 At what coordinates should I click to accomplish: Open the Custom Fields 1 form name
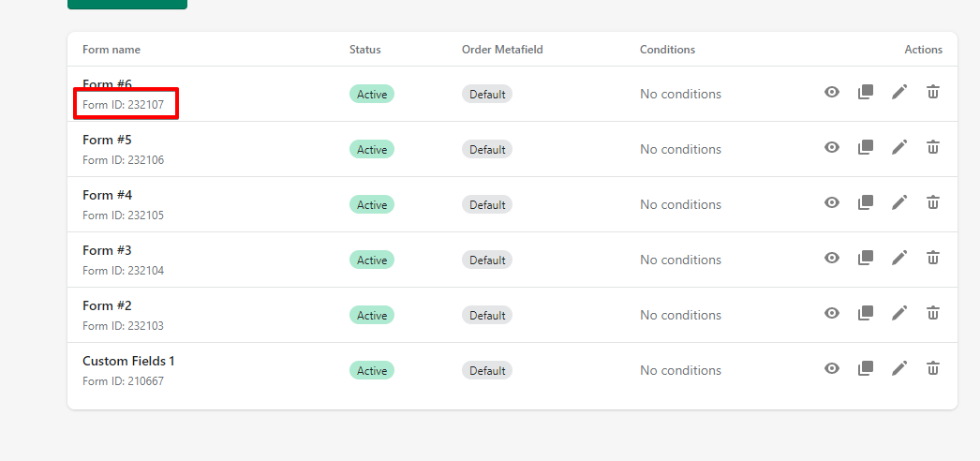point(128,361)
